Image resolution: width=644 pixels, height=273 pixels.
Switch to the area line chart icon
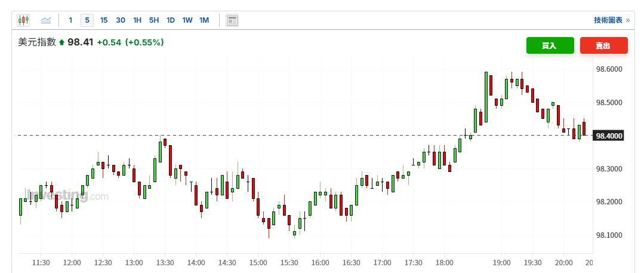46,20
